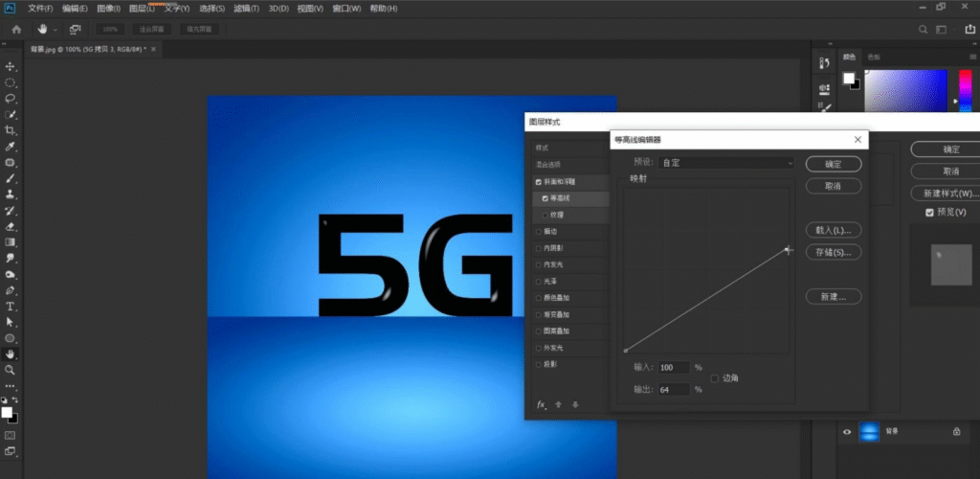The image size is (980, 479).
Task: Open the Hand tool preset dropdown arrow
Action: 56,30
